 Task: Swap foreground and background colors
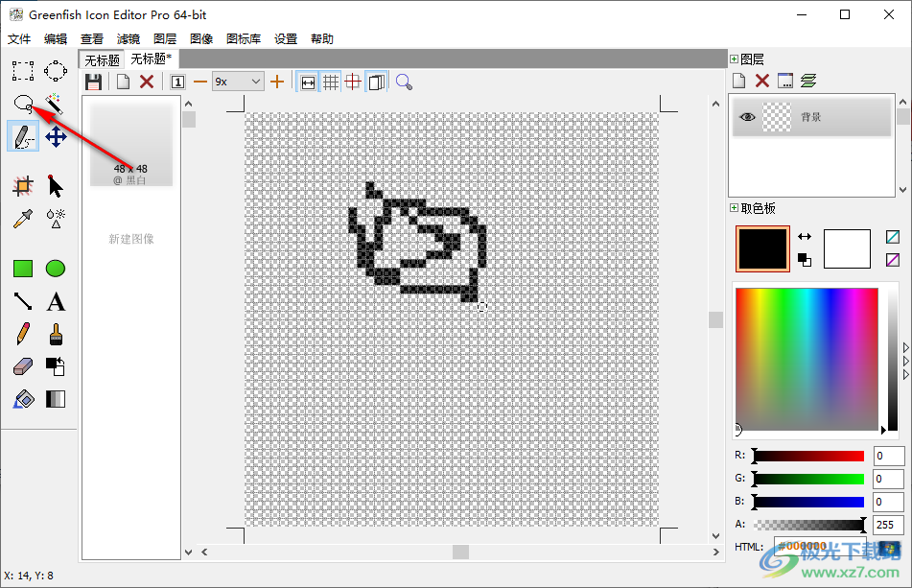coord(803,236)
